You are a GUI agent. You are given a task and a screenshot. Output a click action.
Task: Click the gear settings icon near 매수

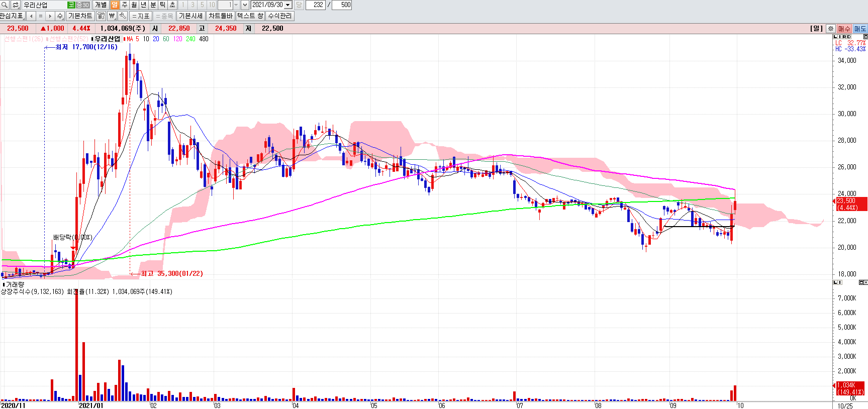[831, 29]
